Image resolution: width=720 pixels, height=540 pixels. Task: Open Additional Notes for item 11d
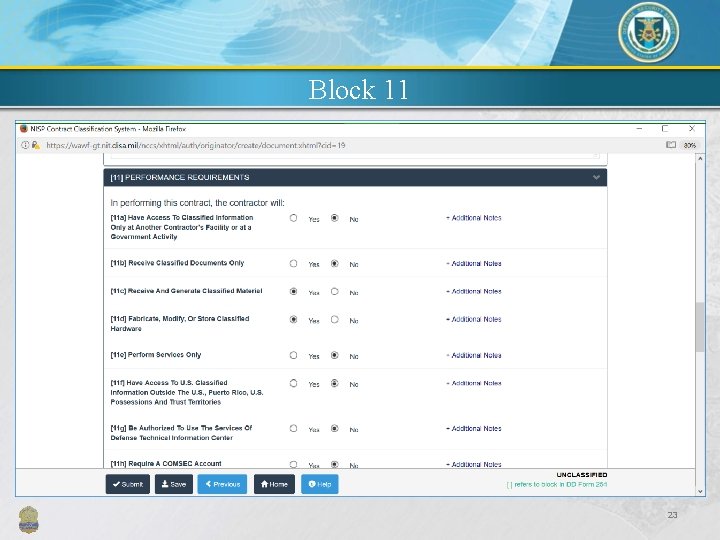click(x=473, y=320)
